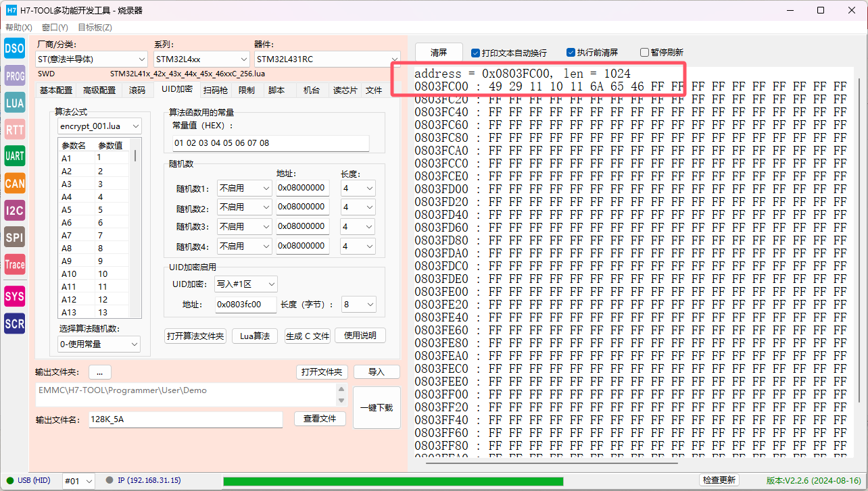Viewport: 868px width, 491px height.
Task: Enable the 暂停刷新 checkbox
Action: click(x=645, y=53)
